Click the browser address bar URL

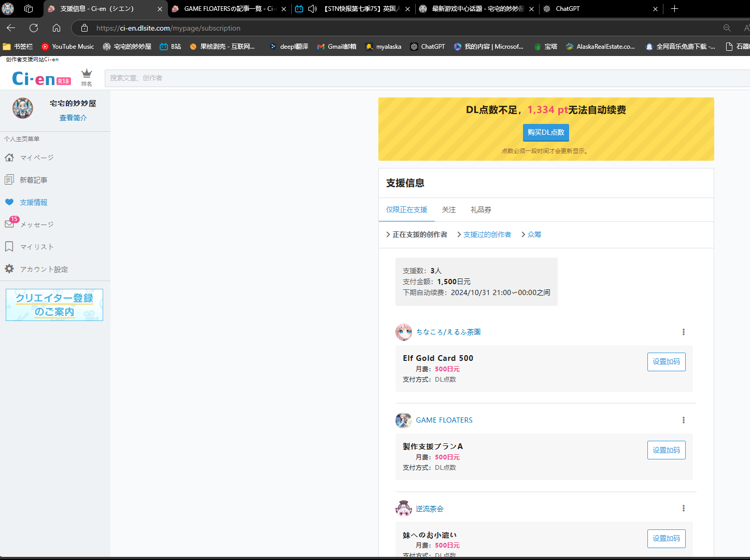(168, 28)
